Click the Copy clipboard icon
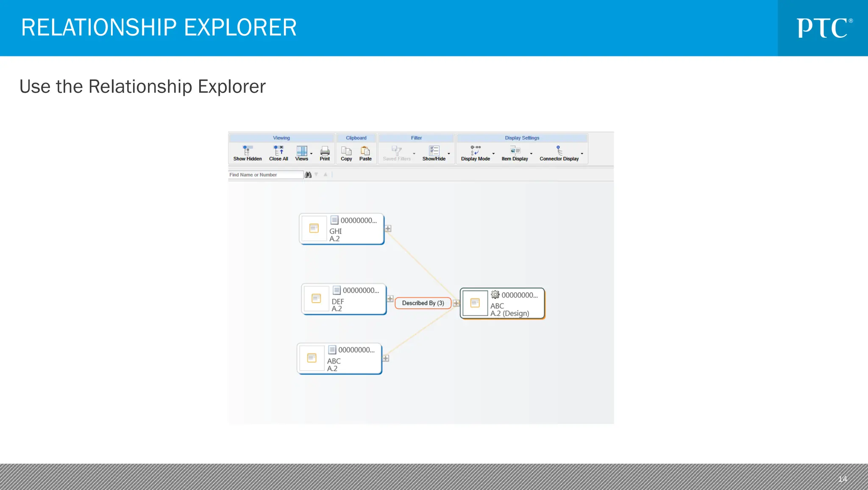868x490 pixels. pyautogui.click(x=346, y=151)
